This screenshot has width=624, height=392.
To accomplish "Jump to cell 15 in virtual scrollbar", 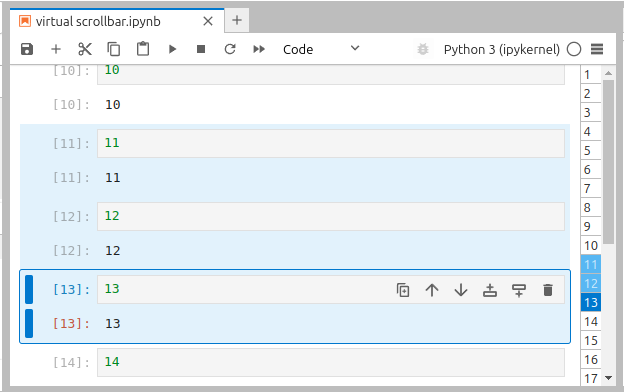I will [591, 341].
